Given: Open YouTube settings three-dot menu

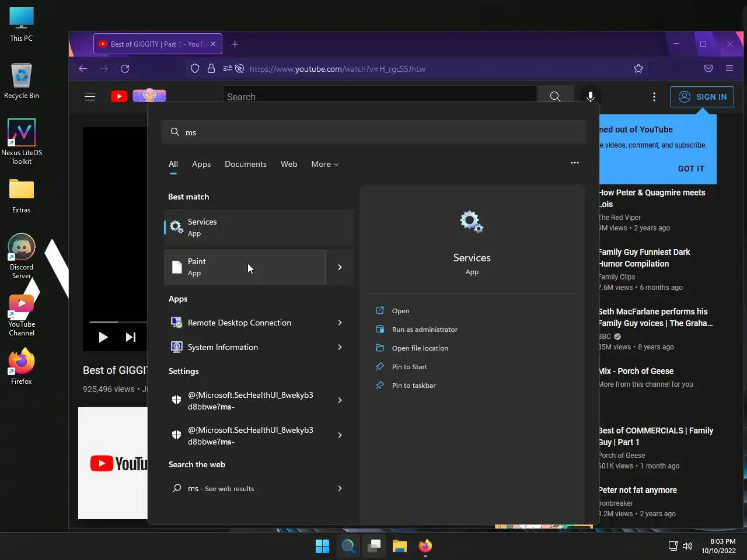Looking at the screenshot, I should 654,97.
